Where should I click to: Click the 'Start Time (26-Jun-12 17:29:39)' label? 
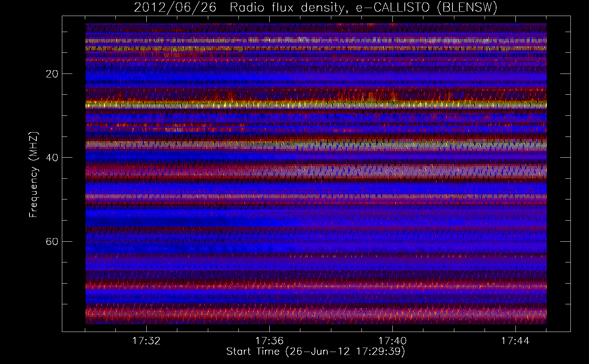316,352
